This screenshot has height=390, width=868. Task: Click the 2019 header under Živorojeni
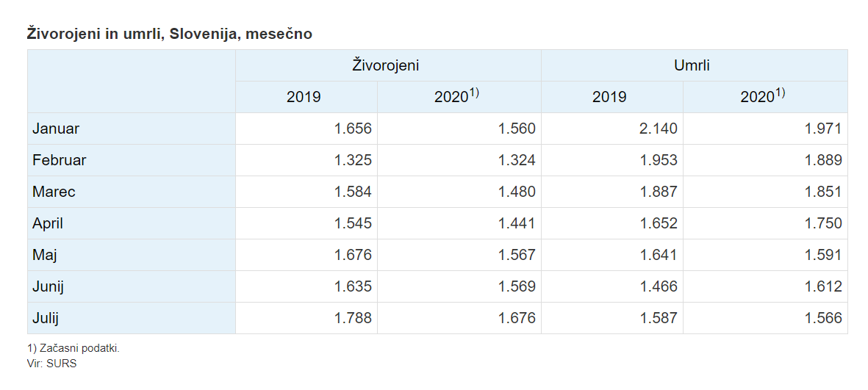(304, 97)
